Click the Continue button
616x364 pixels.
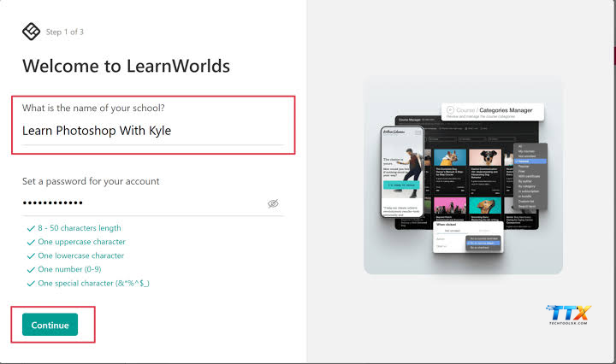50,325
